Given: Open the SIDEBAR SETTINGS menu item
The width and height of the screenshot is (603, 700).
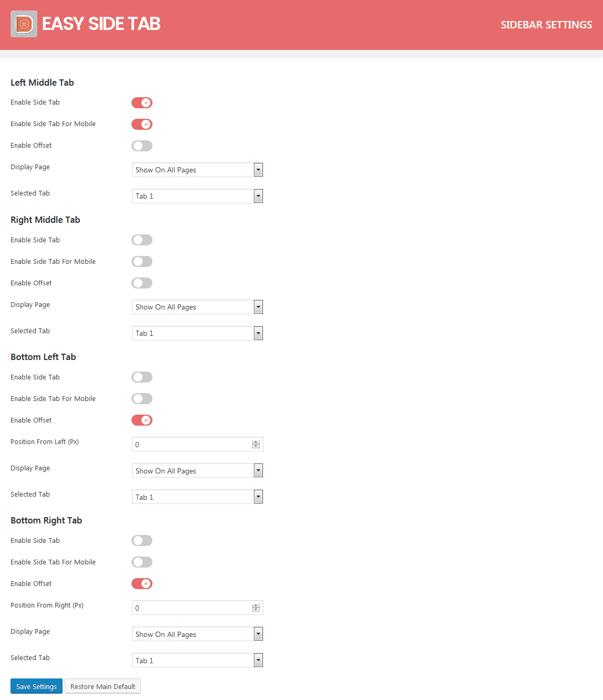Looking at the screenshot, I should 546,25.
